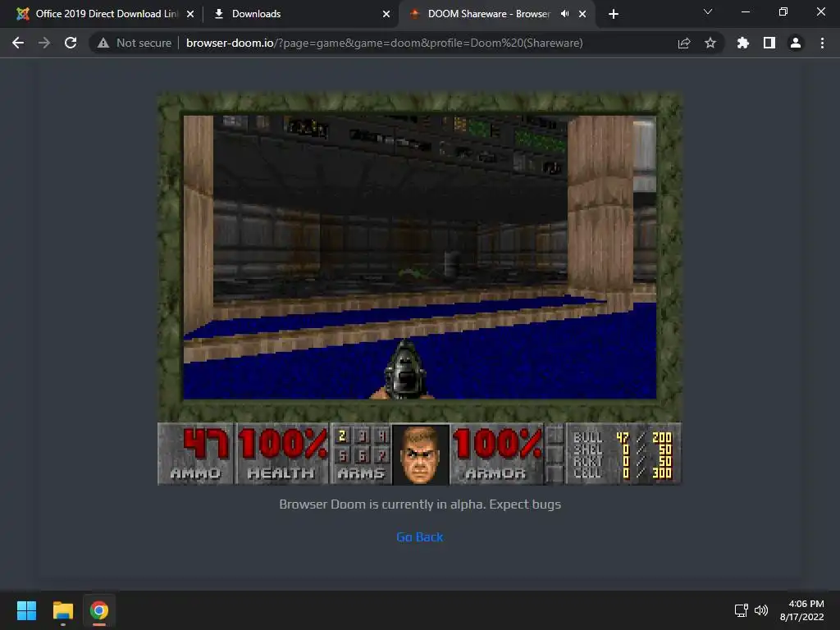The image size is (840, 630).
Task: Click the red 47 AMMO counter
Action: pos(206,444)
